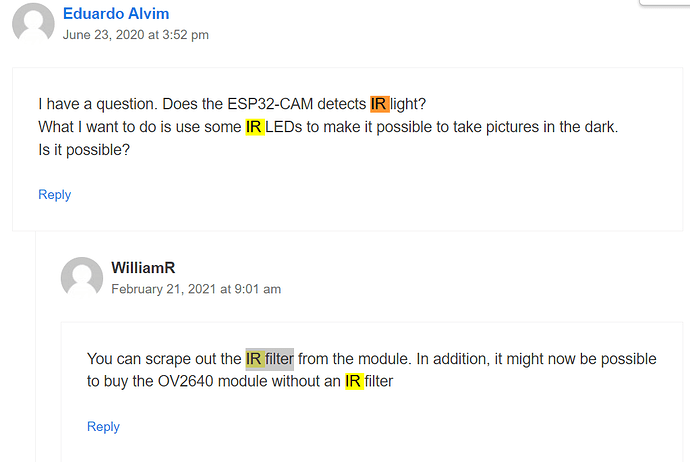Click the highlighted IR after 'without an'
Viewport: 690px width, 462px height.
354,381
